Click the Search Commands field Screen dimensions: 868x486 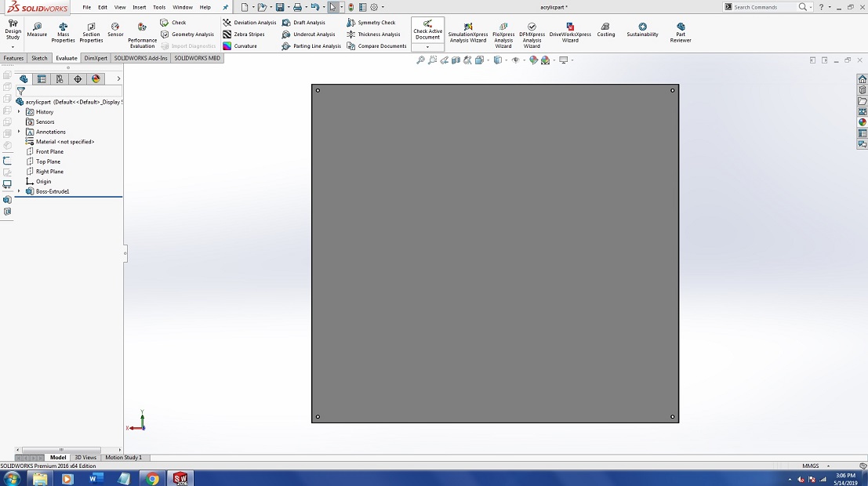click(x=765, y=7)
